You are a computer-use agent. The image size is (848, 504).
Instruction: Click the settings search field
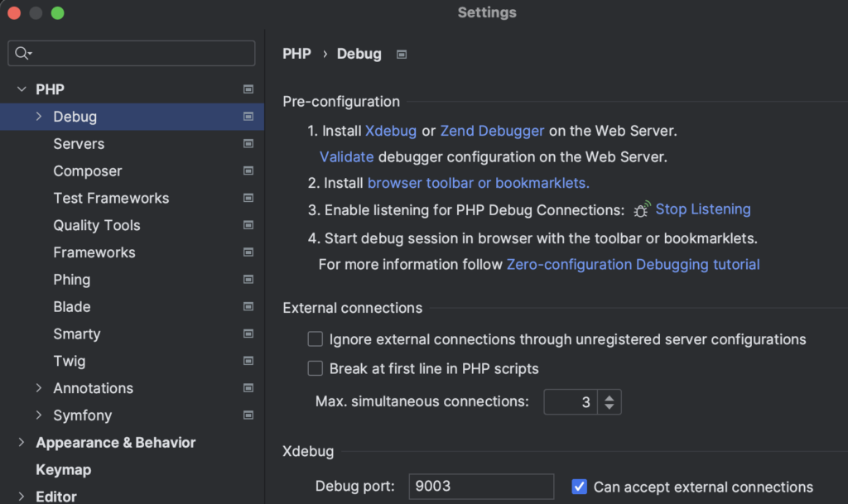[x=132, y=53]
